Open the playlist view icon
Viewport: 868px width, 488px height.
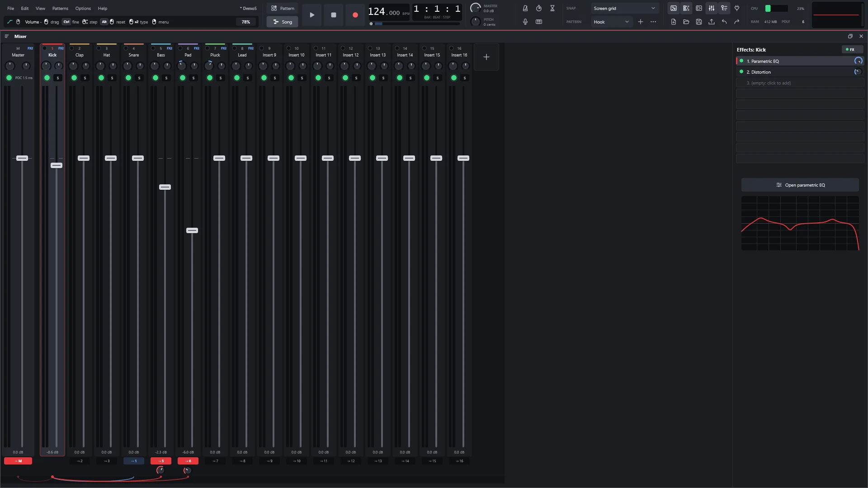[x=674, y=8]
